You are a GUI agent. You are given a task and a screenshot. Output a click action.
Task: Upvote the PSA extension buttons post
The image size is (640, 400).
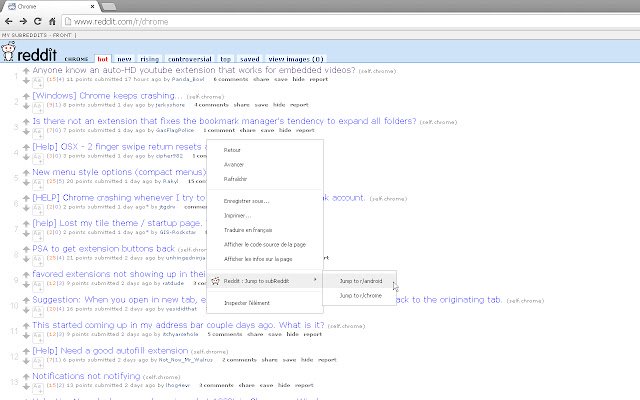coord(26,249)
